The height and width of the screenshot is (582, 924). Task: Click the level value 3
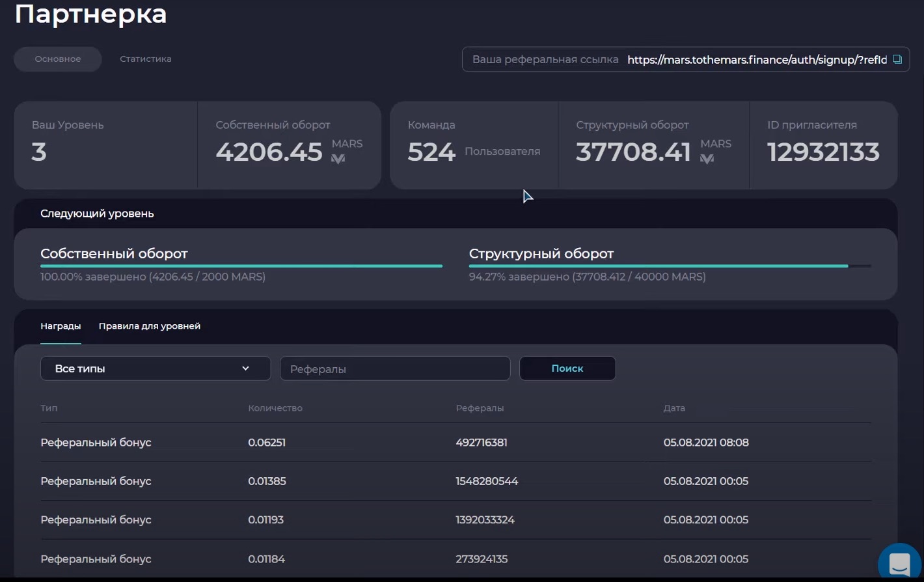(39, 152)
